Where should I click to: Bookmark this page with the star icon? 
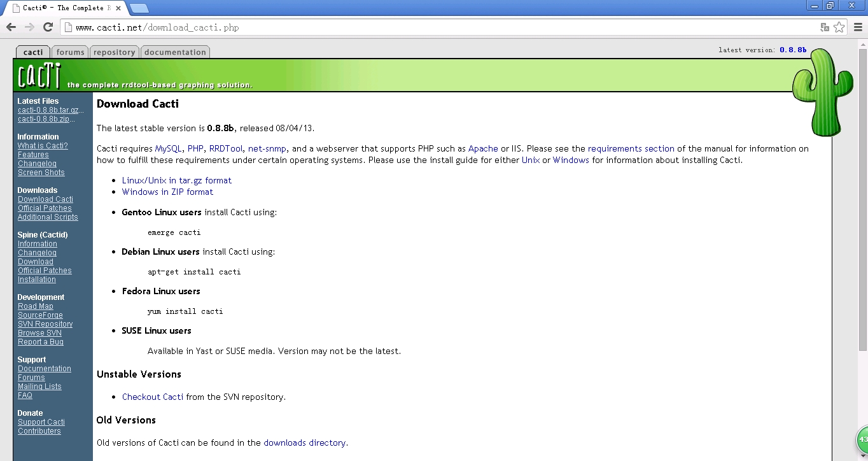839,27
